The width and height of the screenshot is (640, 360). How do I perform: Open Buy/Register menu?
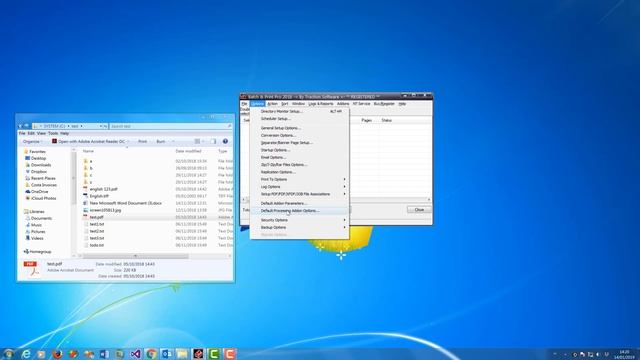(x=384, y=104)
